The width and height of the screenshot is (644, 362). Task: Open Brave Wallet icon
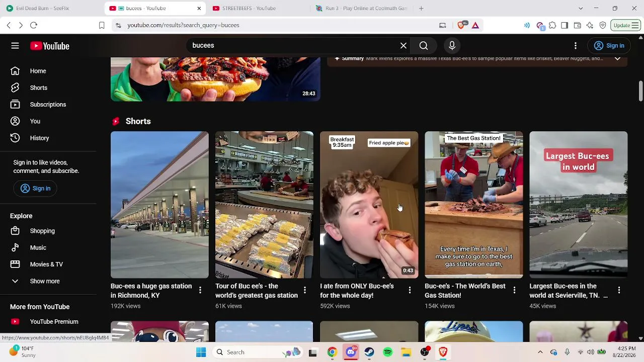(x=577, y=25)
